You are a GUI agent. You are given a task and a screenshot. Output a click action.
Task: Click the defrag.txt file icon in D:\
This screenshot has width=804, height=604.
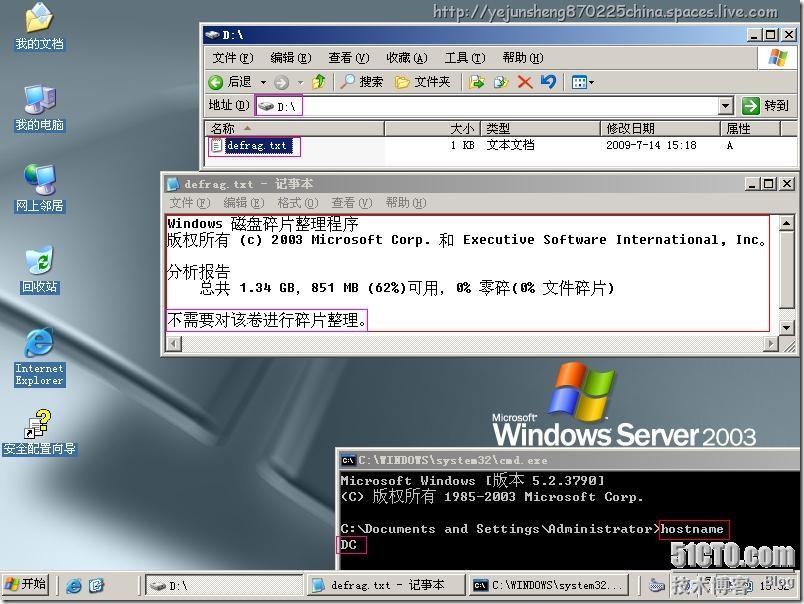point(216,146)
